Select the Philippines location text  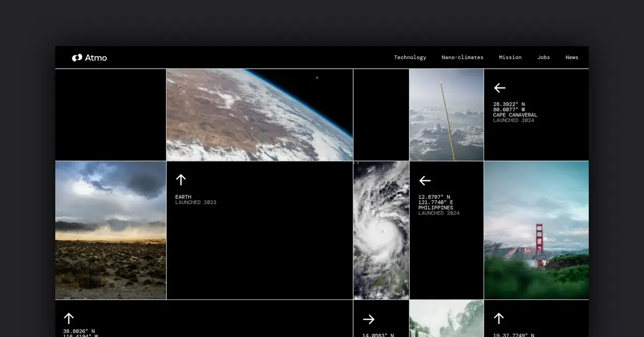435,208
